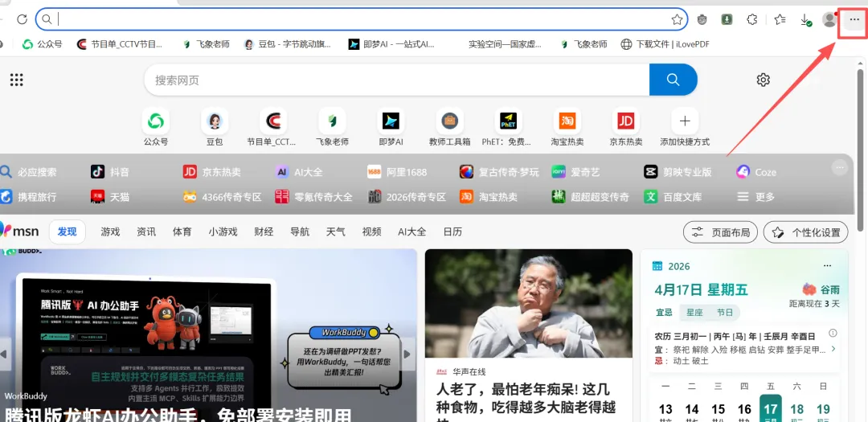Open the apps grid launcher icon
Screen dimensions: 868x422
(17, 80)
